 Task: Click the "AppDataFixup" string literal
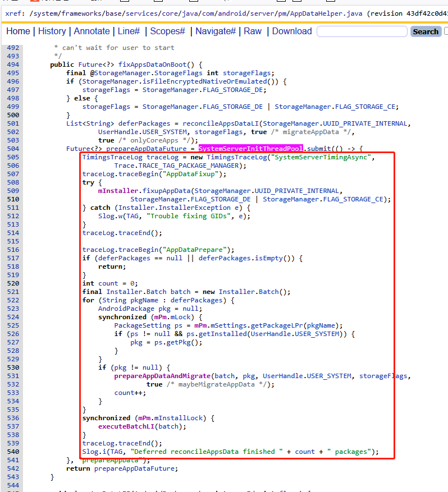coord(190,174)
